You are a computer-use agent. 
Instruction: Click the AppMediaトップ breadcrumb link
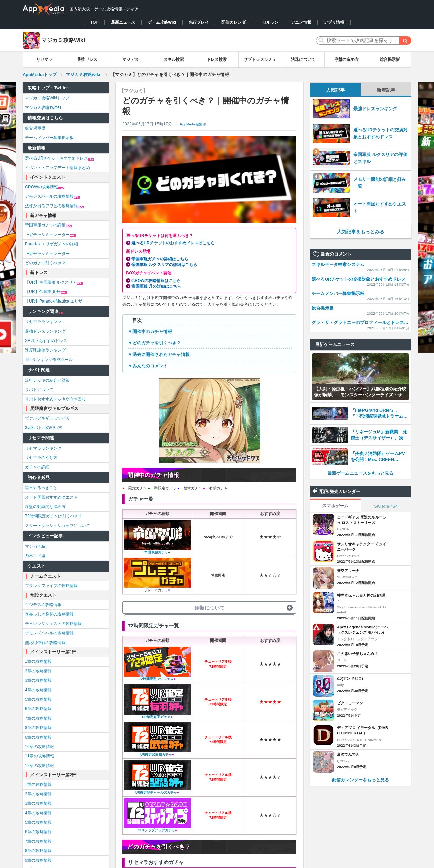tap(40, 75)
